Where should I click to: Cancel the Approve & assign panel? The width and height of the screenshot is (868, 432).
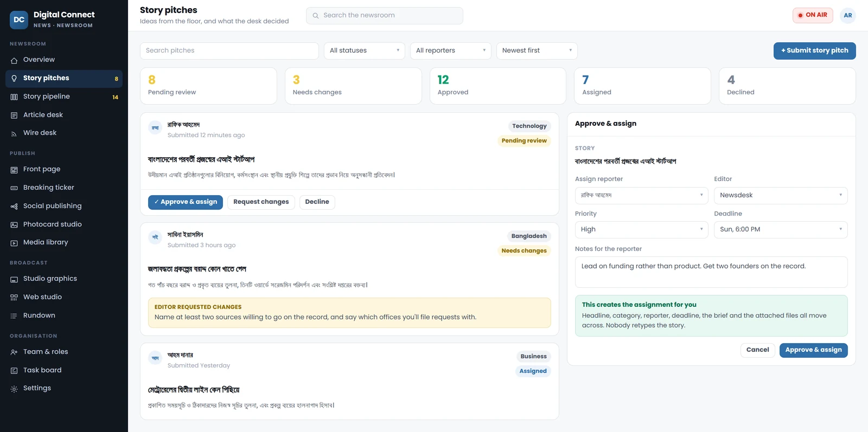[757, 350]
